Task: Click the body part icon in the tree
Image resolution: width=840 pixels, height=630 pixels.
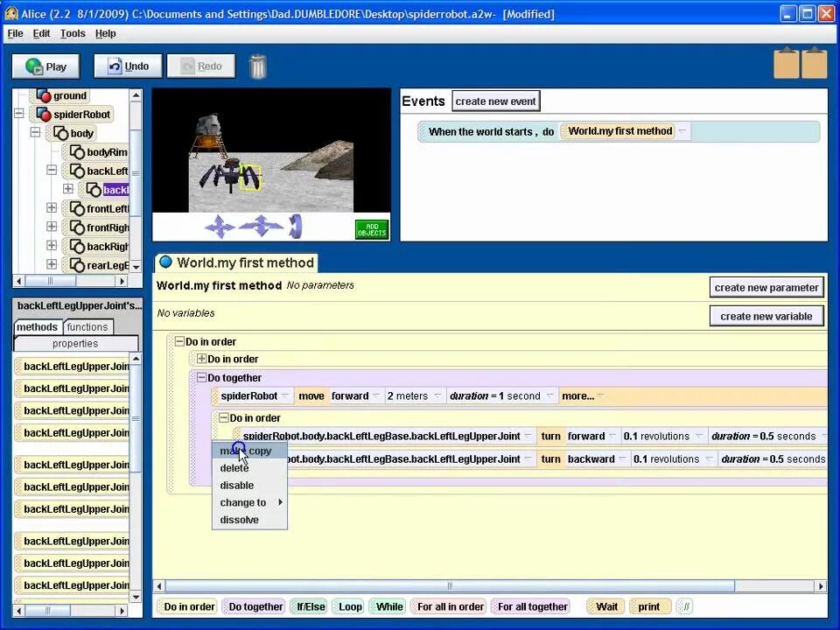Action: (60, 133)
